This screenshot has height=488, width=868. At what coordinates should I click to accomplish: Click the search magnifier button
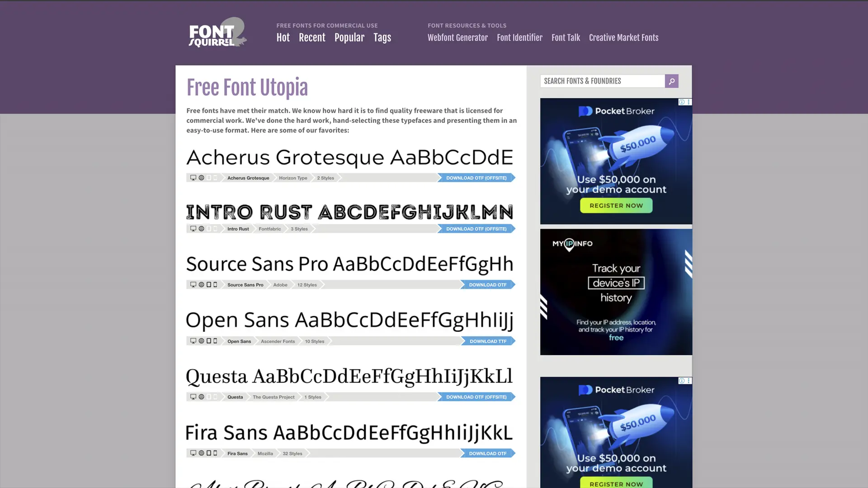(671, 81)
